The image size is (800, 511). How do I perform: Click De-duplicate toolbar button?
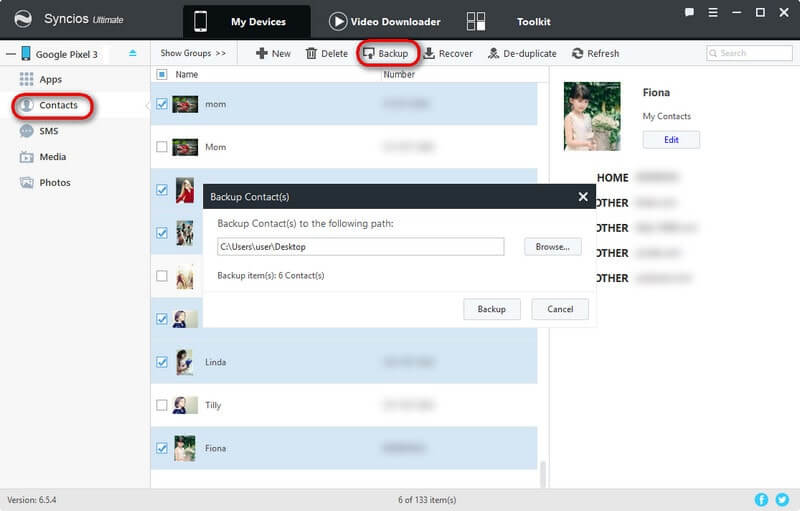pos(522,53)
